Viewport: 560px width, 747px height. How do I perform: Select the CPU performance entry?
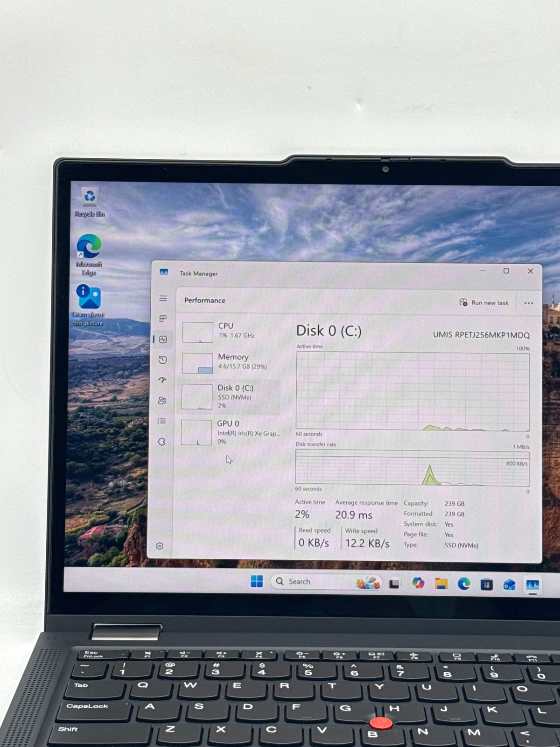229,331
